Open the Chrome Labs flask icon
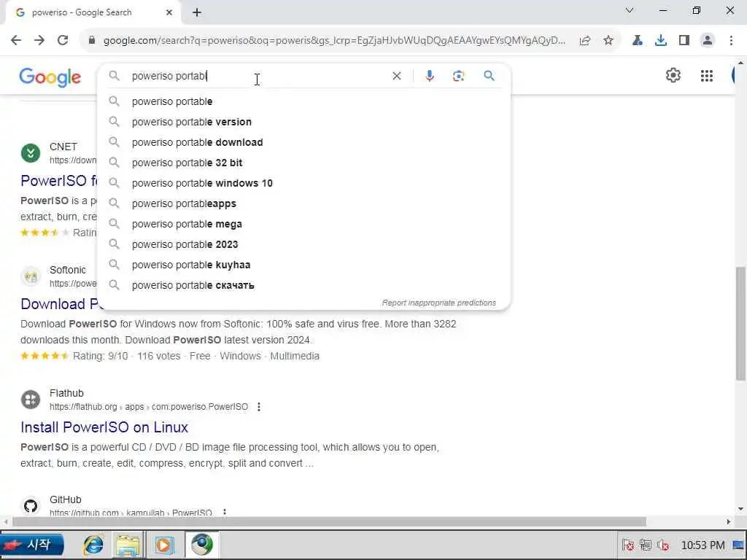 pyautogui.click(x=638, y=41)
